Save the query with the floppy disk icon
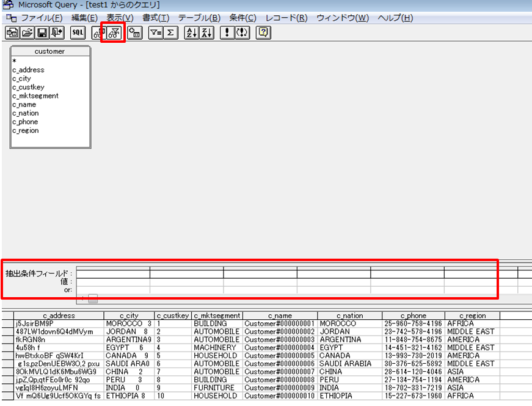 click(x=42, y=32)
